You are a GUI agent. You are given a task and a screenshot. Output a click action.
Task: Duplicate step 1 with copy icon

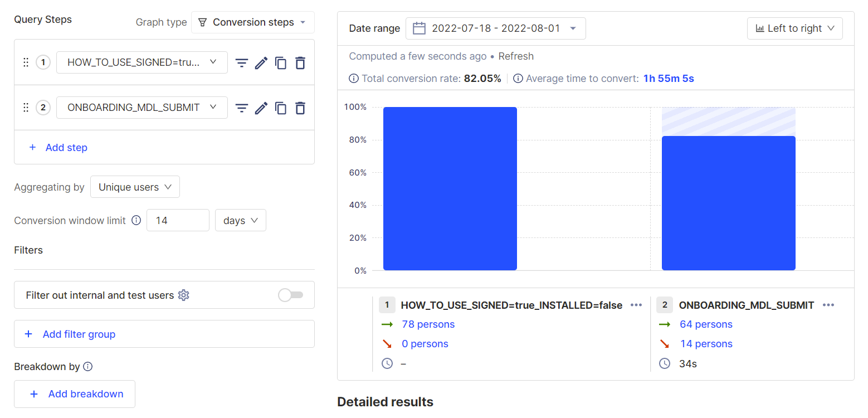(x=281, y=63)
